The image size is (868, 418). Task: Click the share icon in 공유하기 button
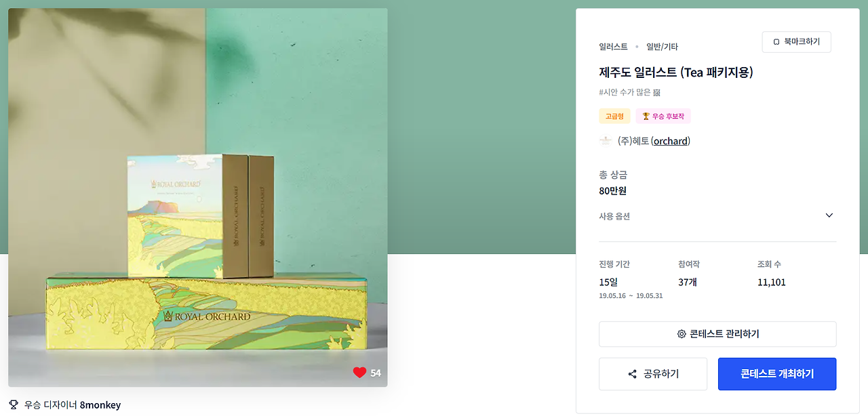tap(633, 374)
